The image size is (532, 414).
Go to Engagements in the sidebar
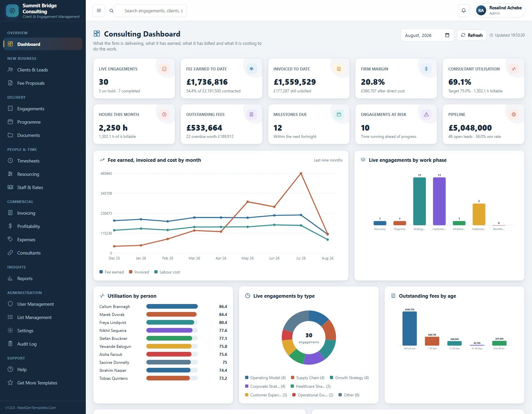click(x=43, y=109)
